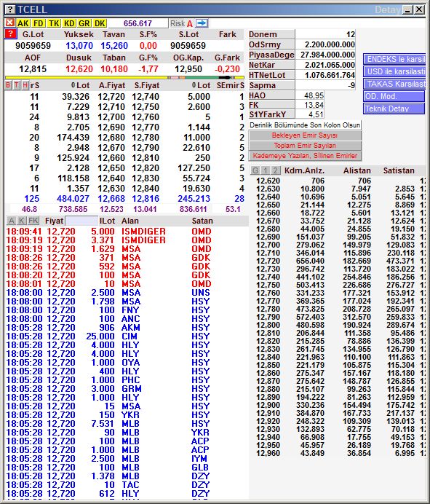Click the Kdm.Anlz. column header
This screenshot has width=430, height=504.
(x=304, y=170)
